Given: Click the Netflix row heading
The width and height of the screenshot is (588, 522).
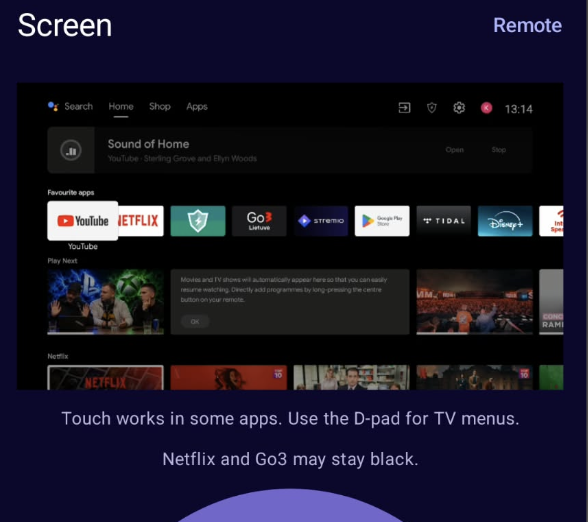Looking at the screenshot, I should pos(58,356).
